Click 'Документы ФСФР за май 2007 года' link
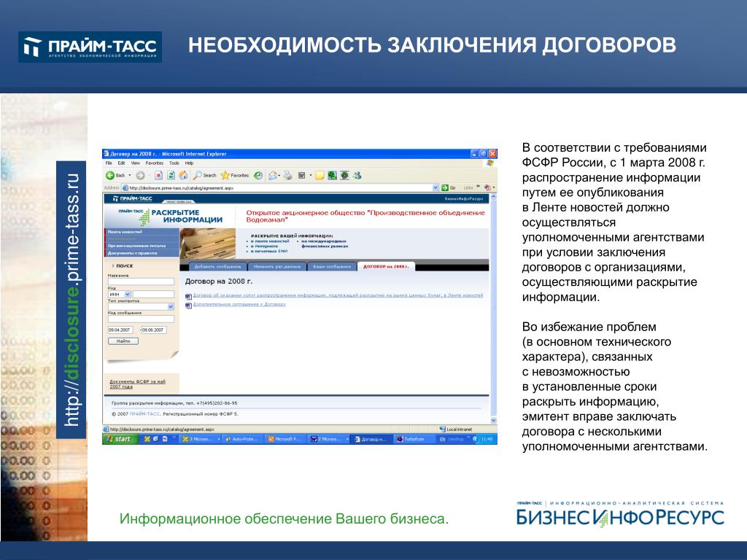 137,384
